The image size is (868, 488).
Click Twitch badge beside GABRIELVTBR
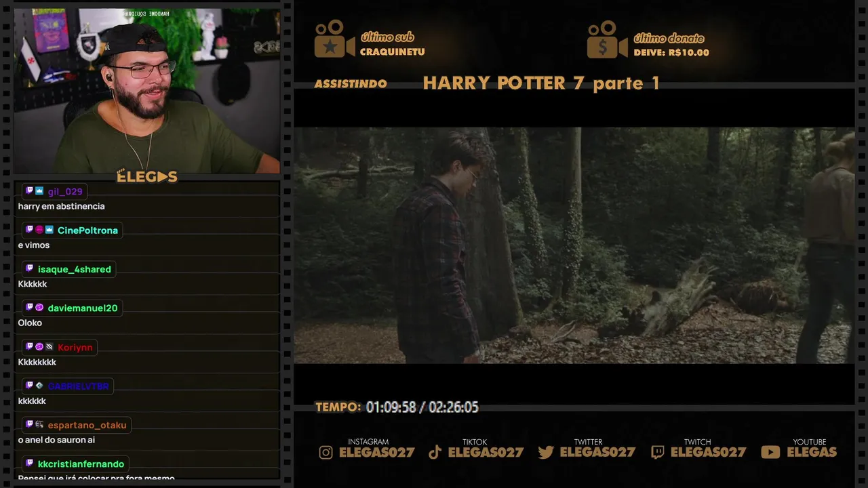coord(29,386)
